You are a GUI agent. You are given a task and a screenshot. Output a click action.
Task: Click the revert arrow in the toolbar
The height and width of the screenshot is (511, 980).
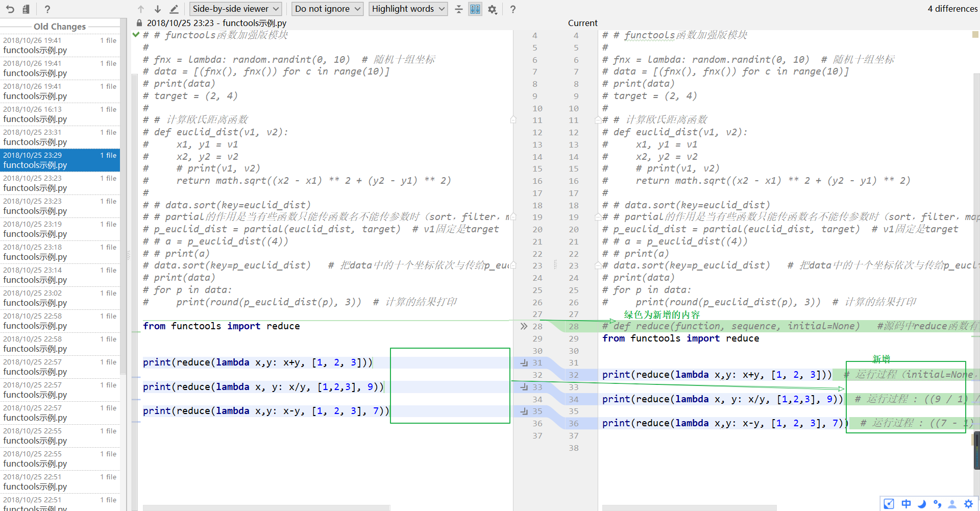pyautogui.click(x=10, y=9)
